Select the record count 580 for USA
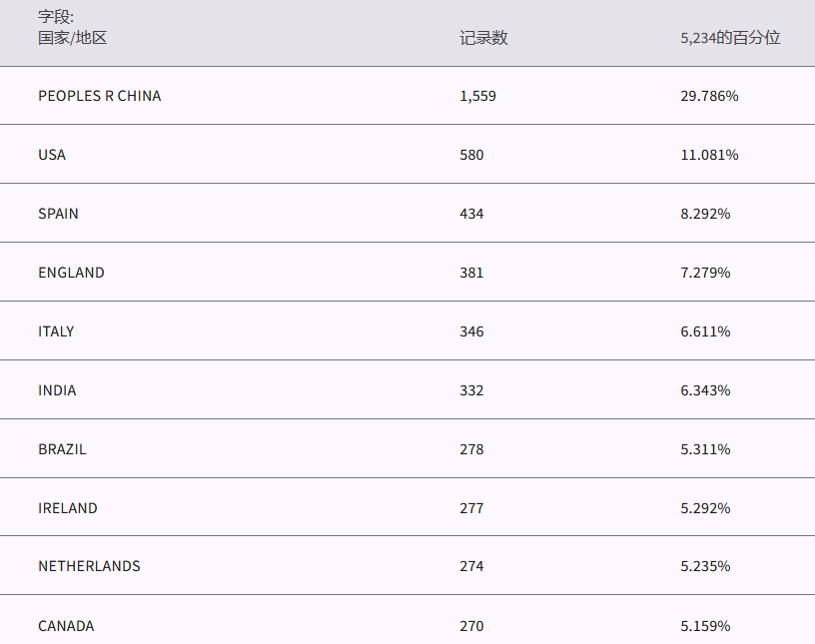The width and height of the screenshot is (815, 644). point(471,155)
